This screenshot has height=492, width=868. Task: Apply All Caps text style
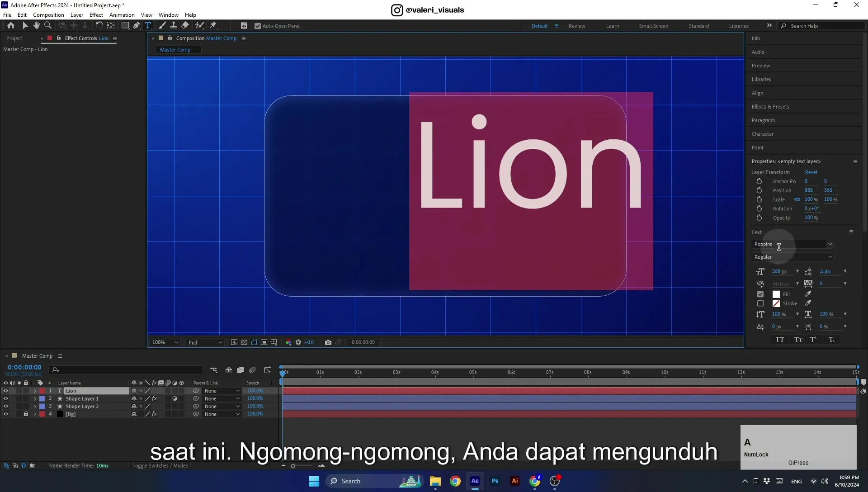pos(780,340)
